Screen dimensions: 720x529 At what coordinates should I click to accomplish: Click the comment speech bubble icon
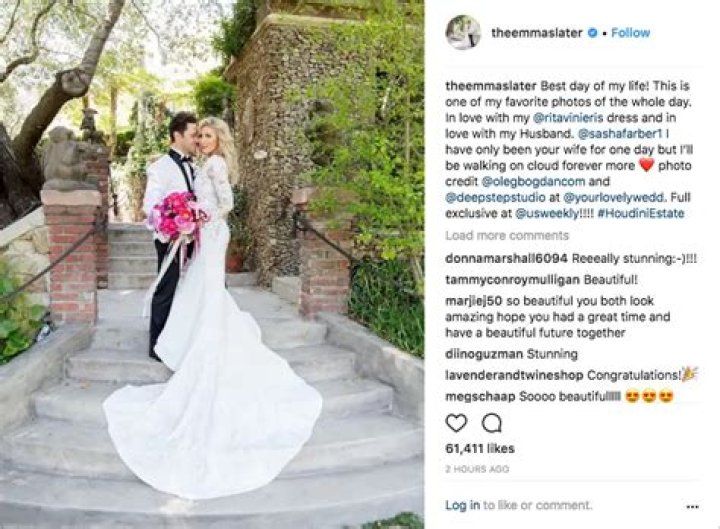pos(492,423)
